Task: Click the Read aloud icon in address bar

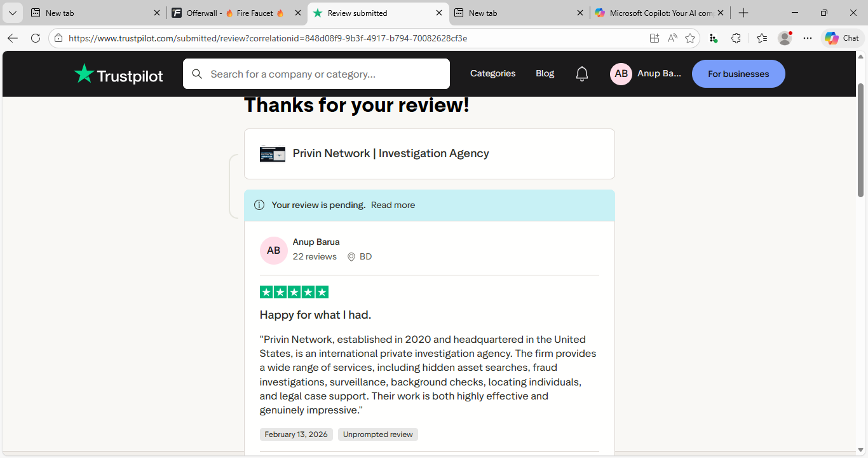Action: pyautogui.click(x=672, y=38)
